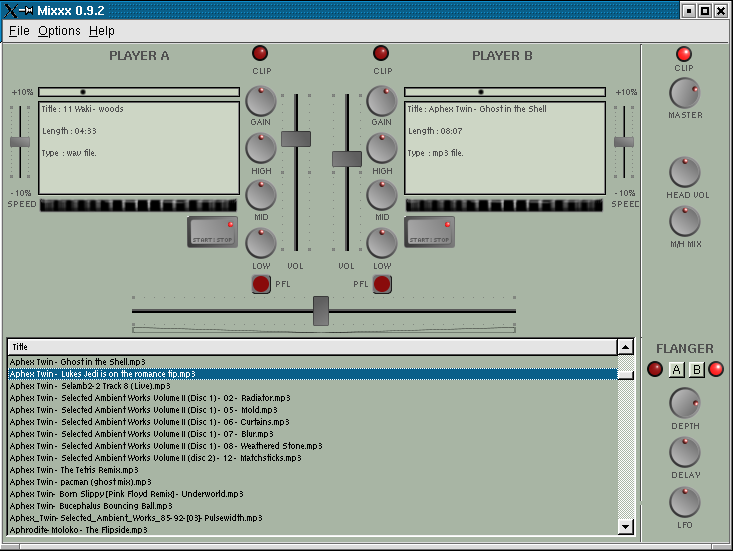Click Player B HIGH knob
Viewport: 734px width, 551px height.
tap(381, 148)
